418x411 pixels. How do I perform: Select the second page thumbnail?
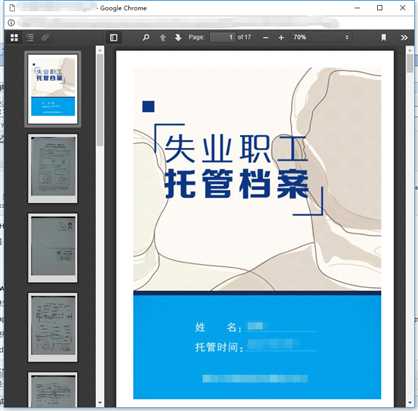[x=53, y=168]
